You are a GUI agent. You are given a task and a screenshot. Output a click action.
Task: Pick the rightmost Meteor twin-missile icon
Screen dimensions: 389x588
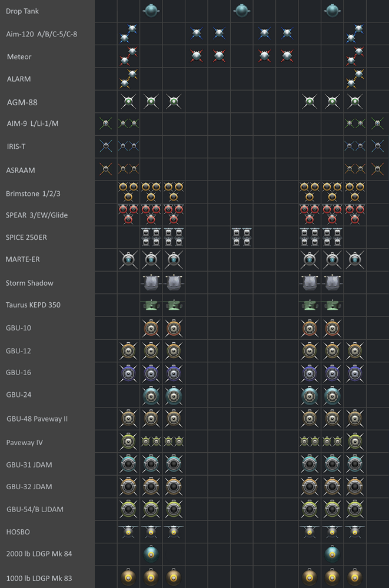click(355, 56)
